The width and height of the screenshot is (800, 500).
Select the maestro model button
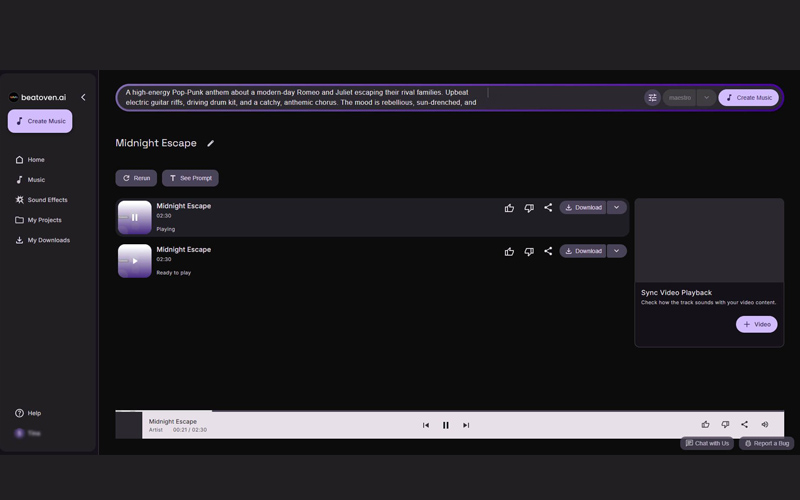pos(680,97)
